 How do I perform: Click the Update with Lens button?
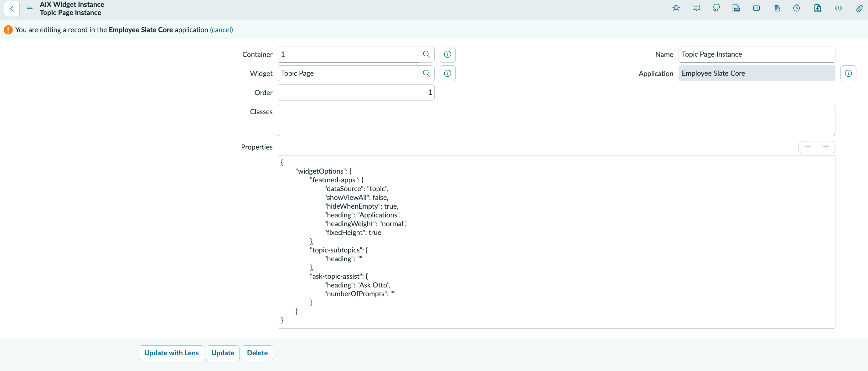[172, 353]
